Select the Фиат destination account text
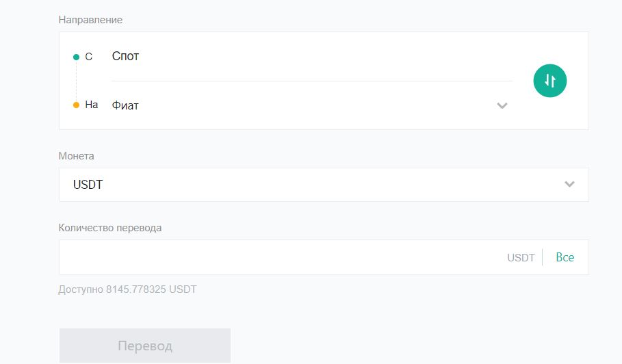Image resolution: width=622 pixels, height=364 pixels. pyautogui.click(x=125, y=105)
